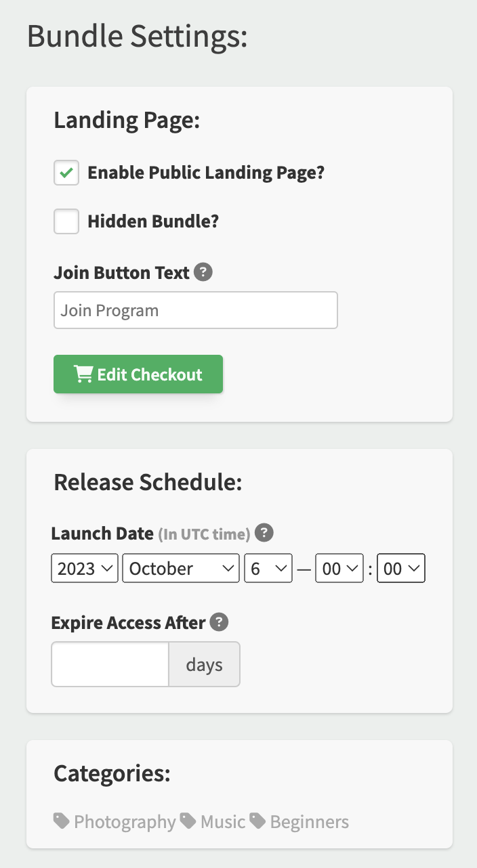The height and width of the screenshot is (868, 477).
Task: Click the Expire Access After days field
Action: 110,664
